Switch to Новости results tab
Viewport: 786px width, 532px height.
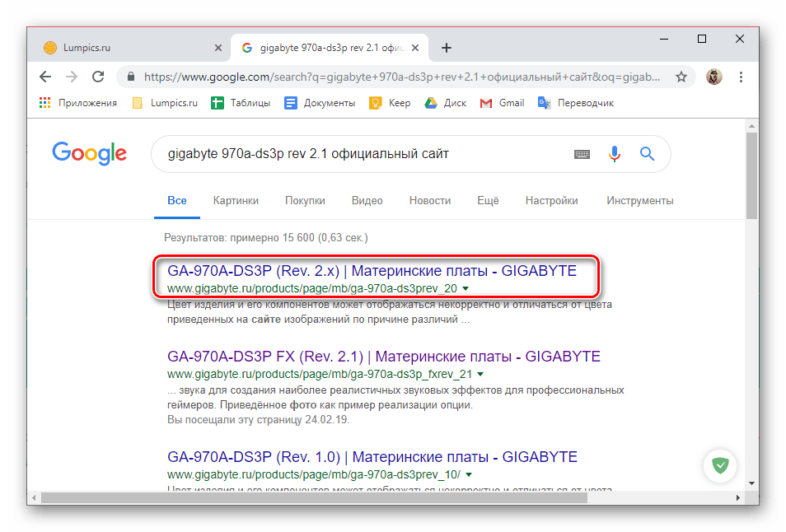click(x=429, y=201)
